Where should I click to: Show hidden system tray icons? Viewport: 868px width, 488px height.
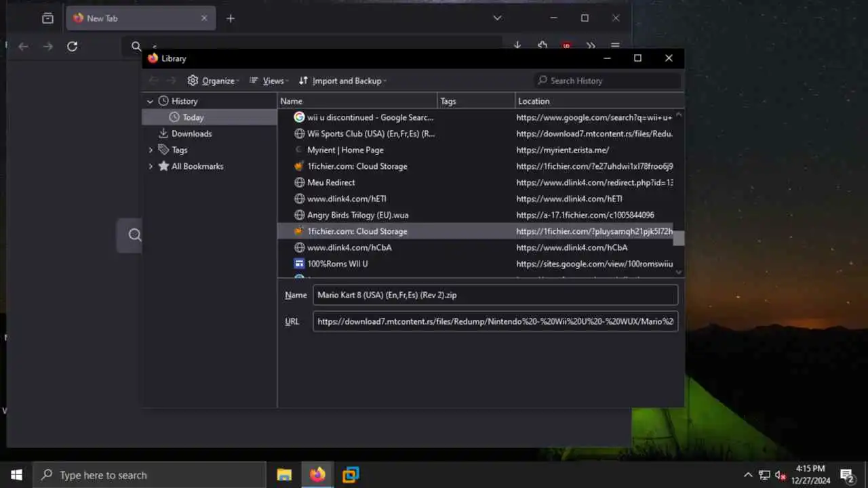748,475
